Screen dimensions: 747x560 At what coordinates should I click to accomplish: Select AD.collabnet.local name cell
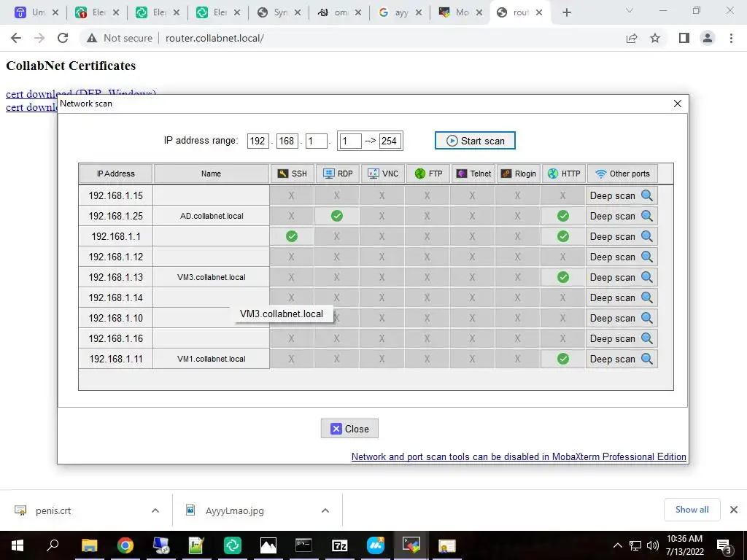(212, 216)
